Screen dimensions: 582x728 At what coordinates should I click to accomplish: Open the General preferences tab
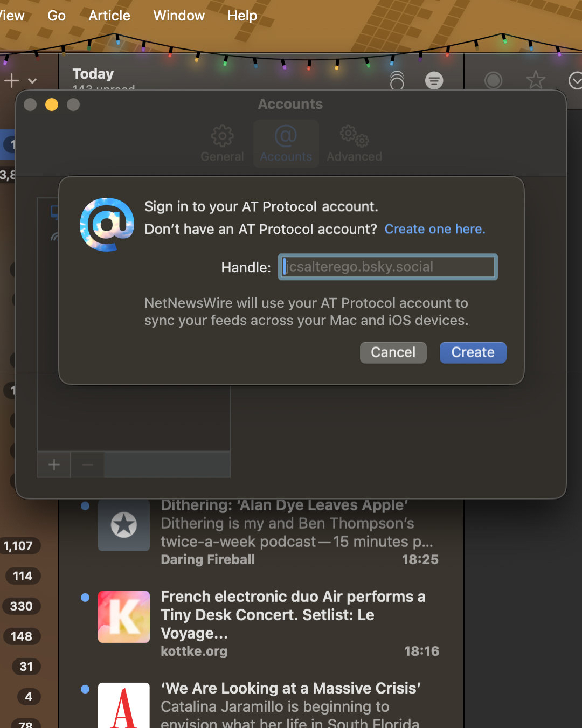point(222,143)
